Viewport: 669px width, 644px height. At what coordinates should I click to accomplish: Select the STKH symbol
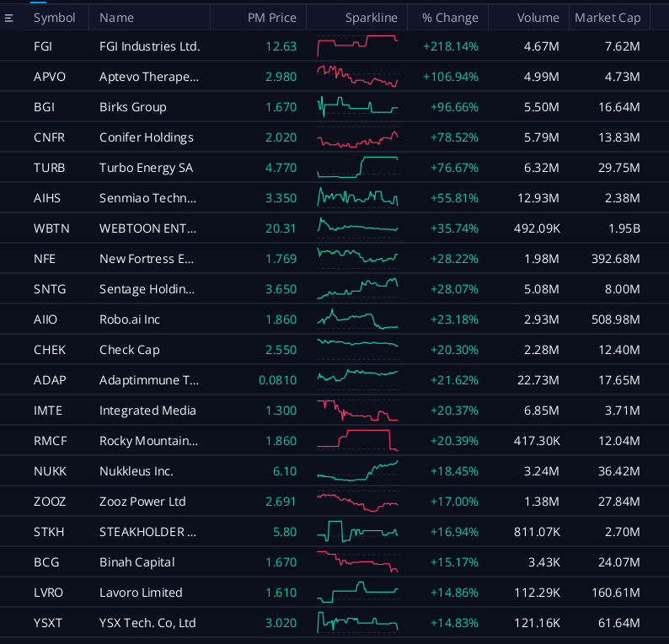(49, 531)
